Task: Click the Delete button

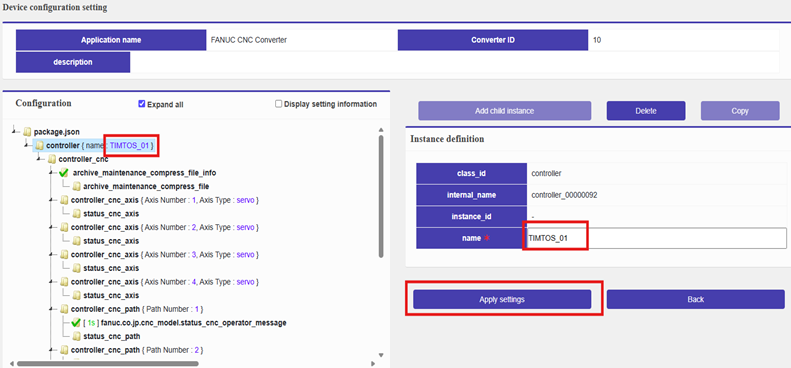Action: point(646,111)
